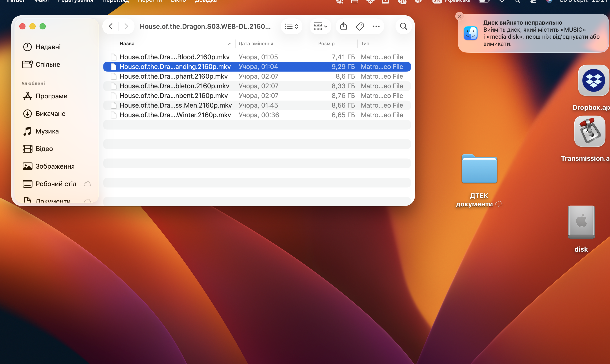Click the size value "8,33 ГБ"

[x=343, y=86]
